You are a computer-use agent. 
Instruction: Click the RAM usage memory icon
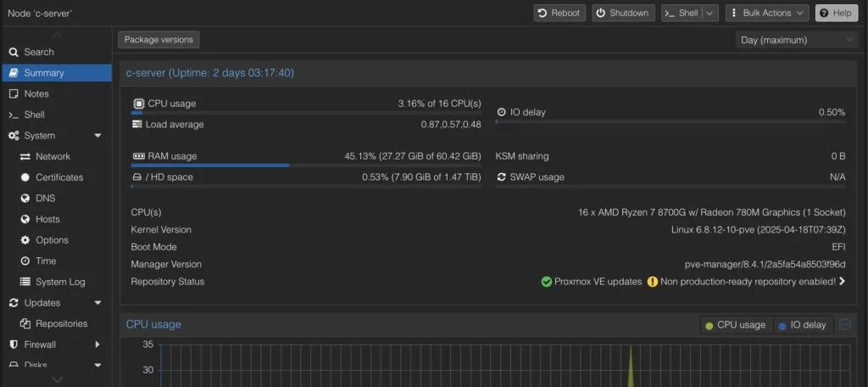(138, 156)
